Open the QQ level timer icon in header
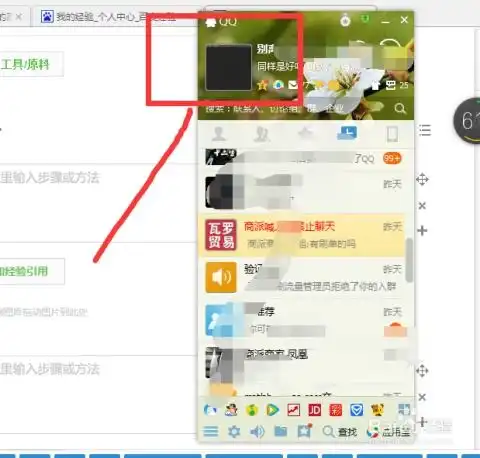Viewport: 480px width, 458px height. click(x=345, y=21)
